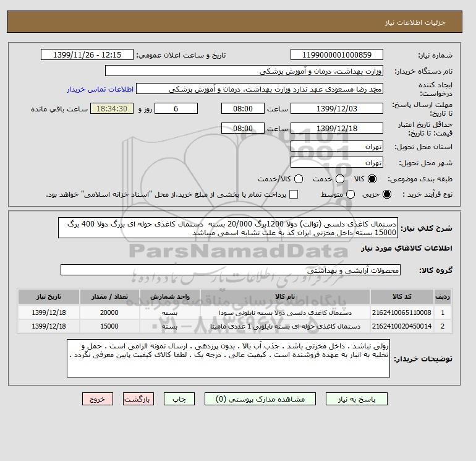This screenshot has width=476, height=461.
Task: Click the buyer notes text area
Action: click(228, 358)
